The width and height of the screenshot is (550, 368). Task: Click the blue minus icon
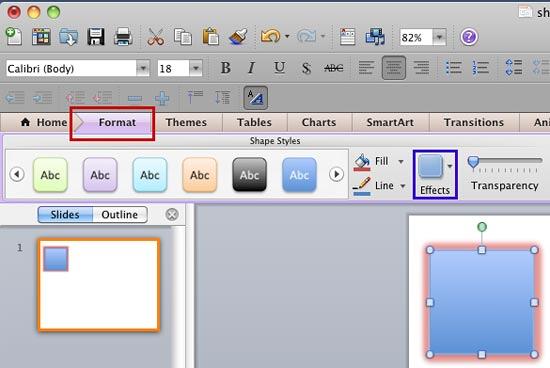pos(135,99)
